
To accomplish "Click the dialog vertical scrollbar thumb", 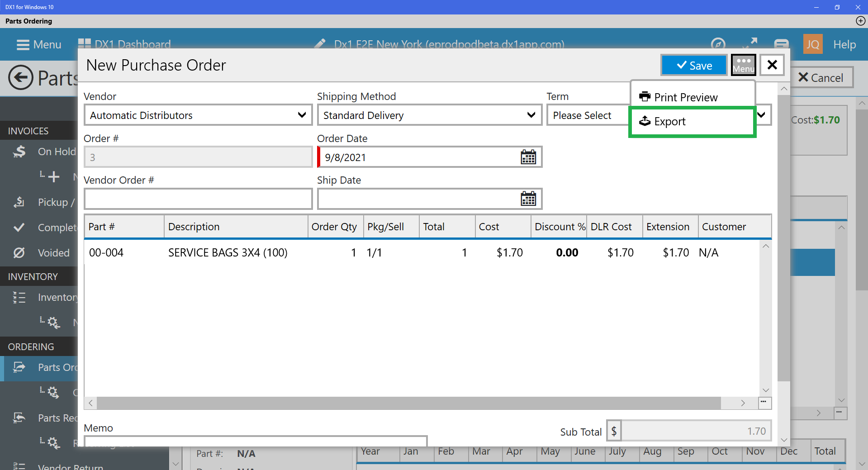I will [784, 237].
